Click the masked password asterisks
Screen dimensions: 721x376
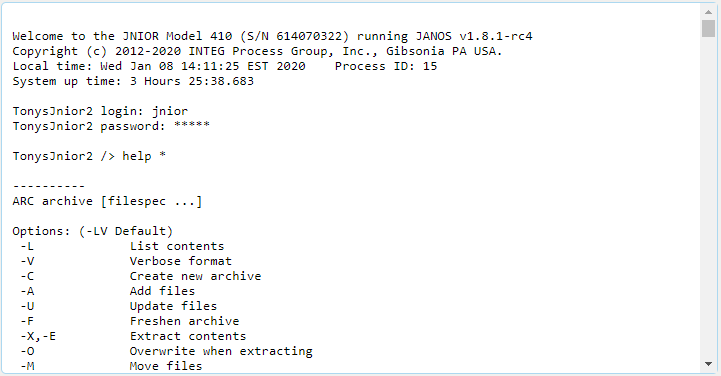(x=192, y=125)
